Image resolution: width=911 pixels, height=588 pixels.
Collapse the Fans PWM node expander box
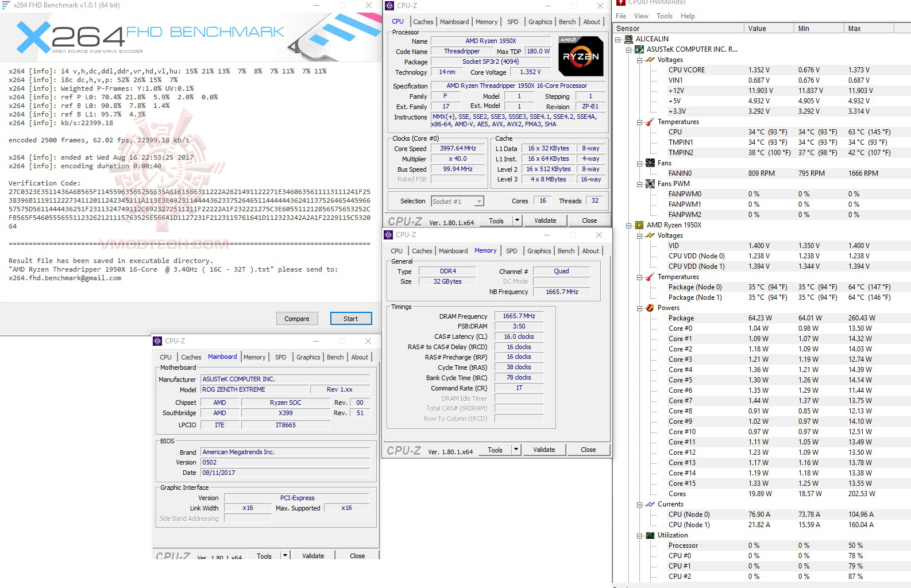coord(639,184)
